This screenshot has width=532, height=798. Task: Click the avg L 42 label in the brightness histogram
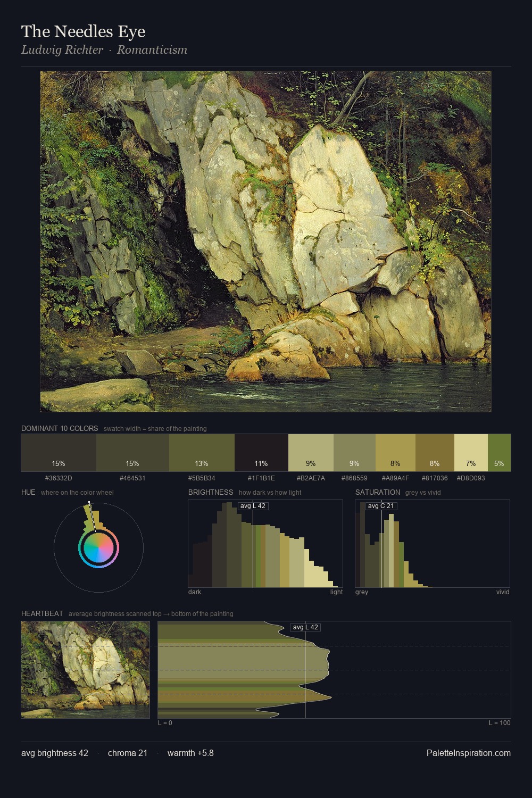tap(253, 506)
